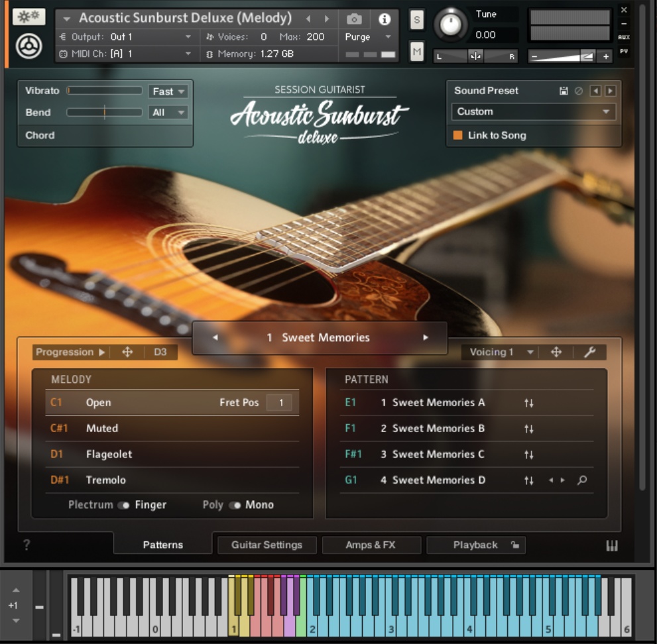Select the D1 Flageolet articulation

(172, 455)
